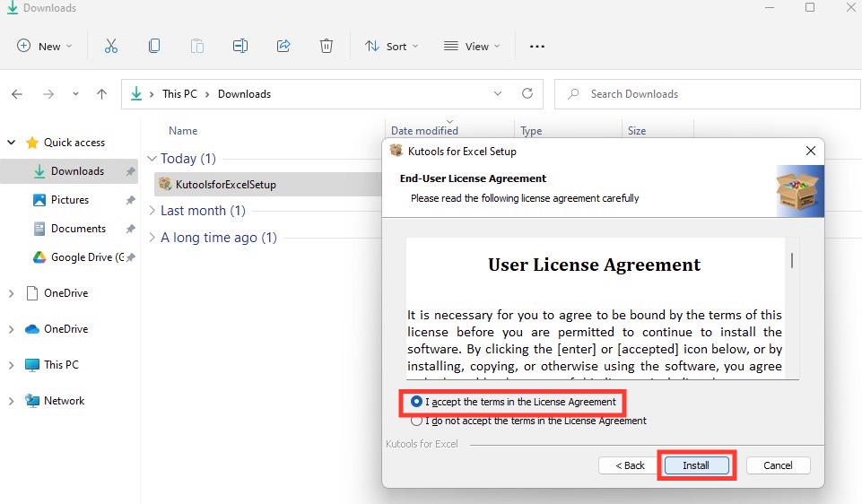Select the KutoolsforExcelSetup file row
Viewport: 862px width, 504px height.
(268, 184)
